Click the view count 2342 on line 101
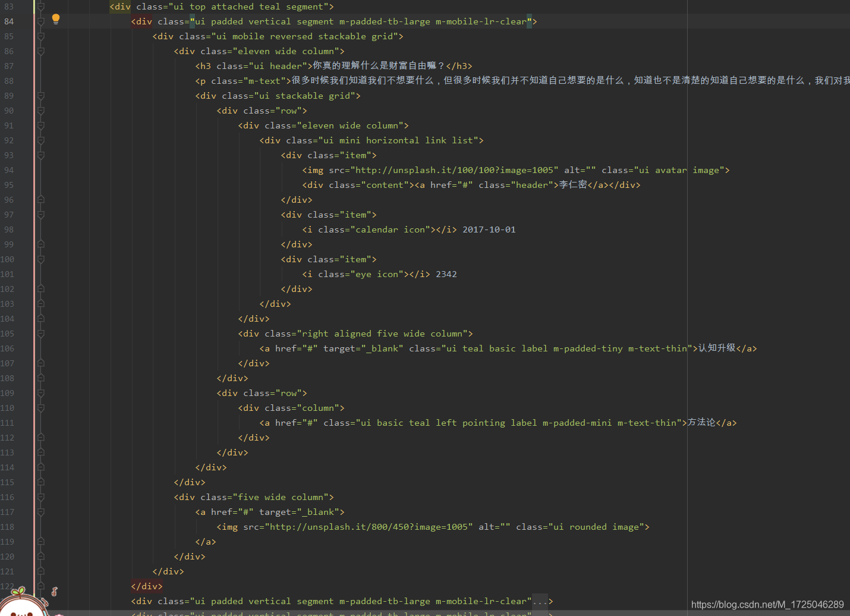Viewport: 850px width, 616px height. point(446,274)
